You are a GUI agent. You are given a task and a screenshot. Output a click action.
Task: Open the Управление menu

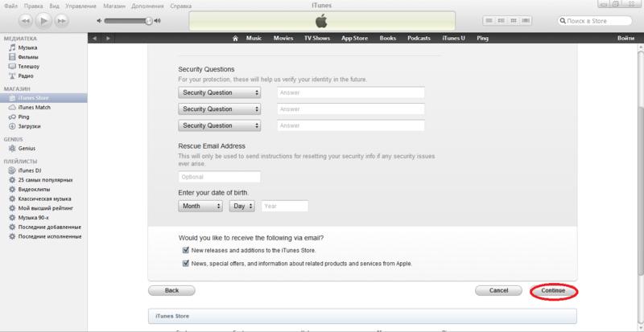click(80, 6)
